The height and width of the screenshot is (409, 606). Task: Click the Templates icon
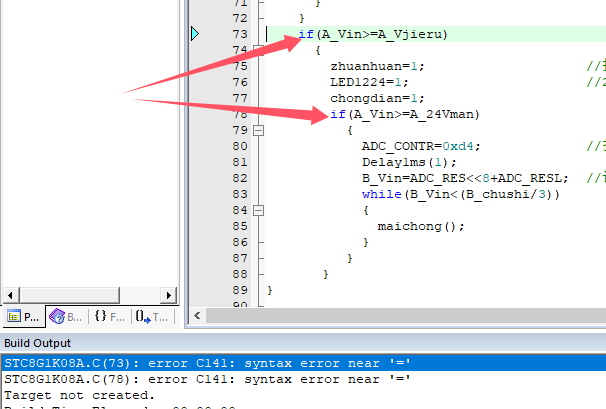coord(143,317)
